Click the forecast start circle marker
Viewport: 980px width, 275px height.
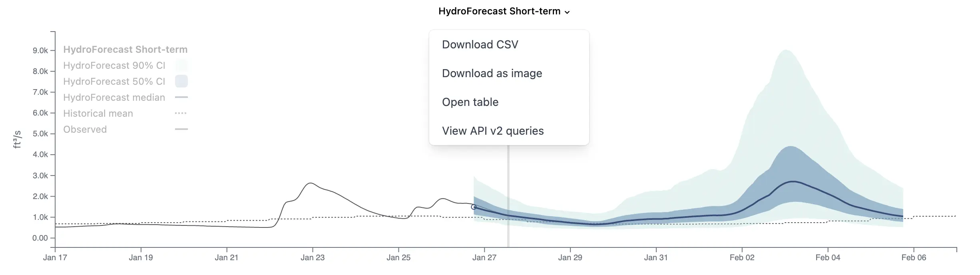coord(474,207)
